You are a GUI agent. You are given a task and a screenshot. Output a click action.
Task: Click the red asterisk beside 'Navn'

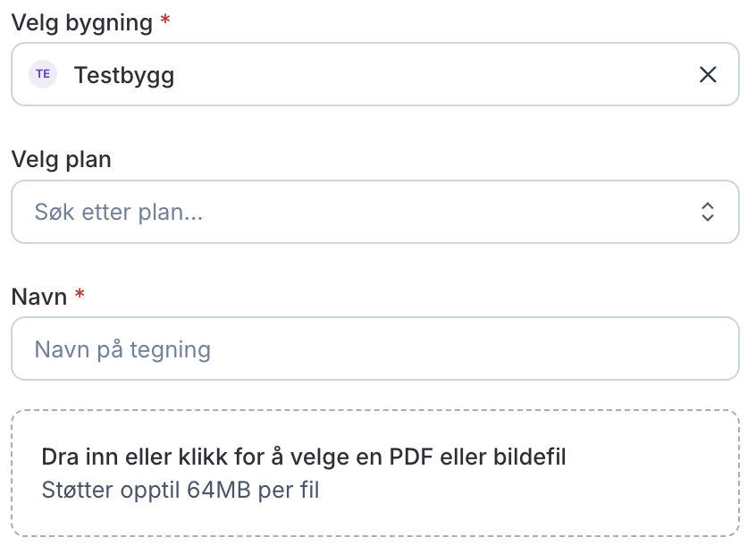point(80,293)
